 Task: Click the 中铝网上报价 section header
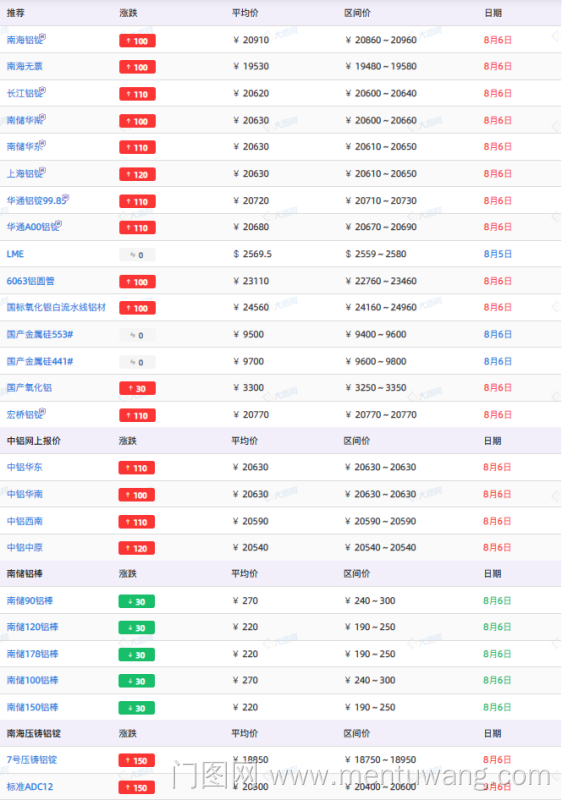(34, 441)
